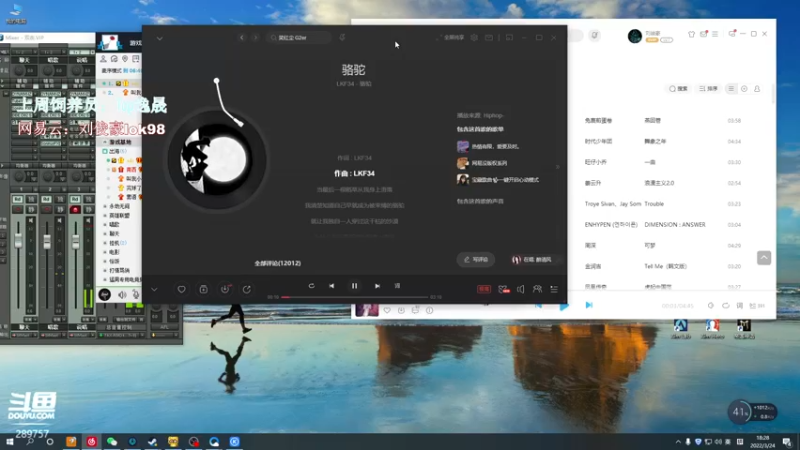
Task: Open messages mail icon in dark player
Action: click(x=489, y=38)
